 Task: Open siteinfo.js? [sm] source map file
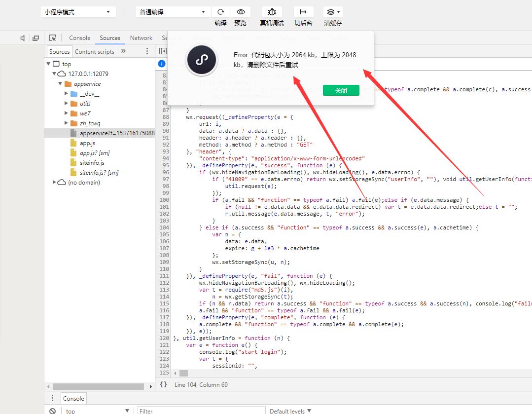[99, 173]
